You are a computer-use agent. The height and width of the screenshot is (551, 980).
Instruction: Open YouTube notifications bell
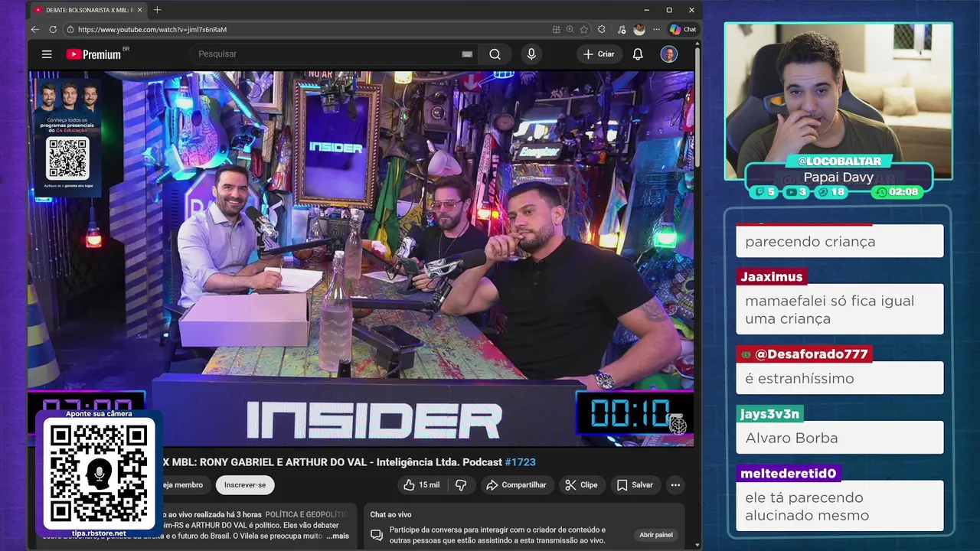(638, 54)
